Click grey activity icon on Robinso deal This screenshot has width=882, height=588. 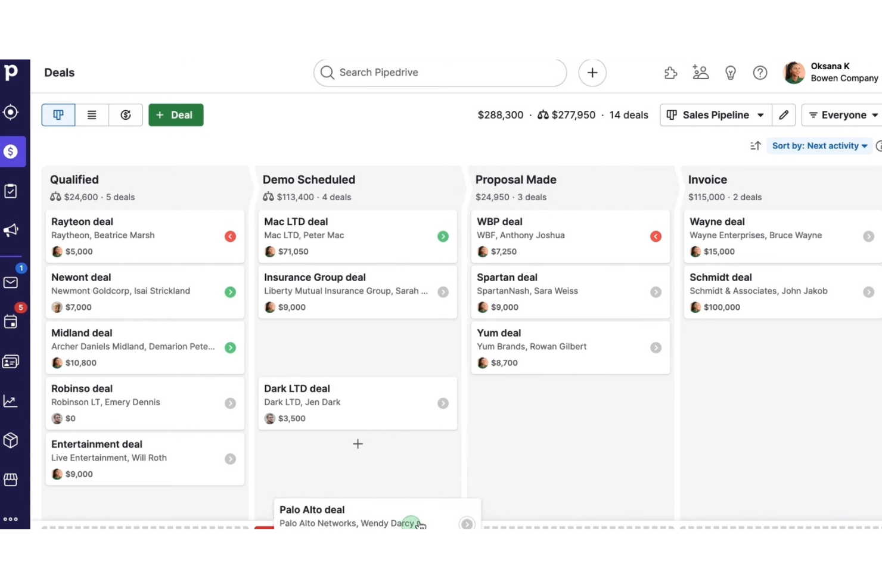point(230,403)
